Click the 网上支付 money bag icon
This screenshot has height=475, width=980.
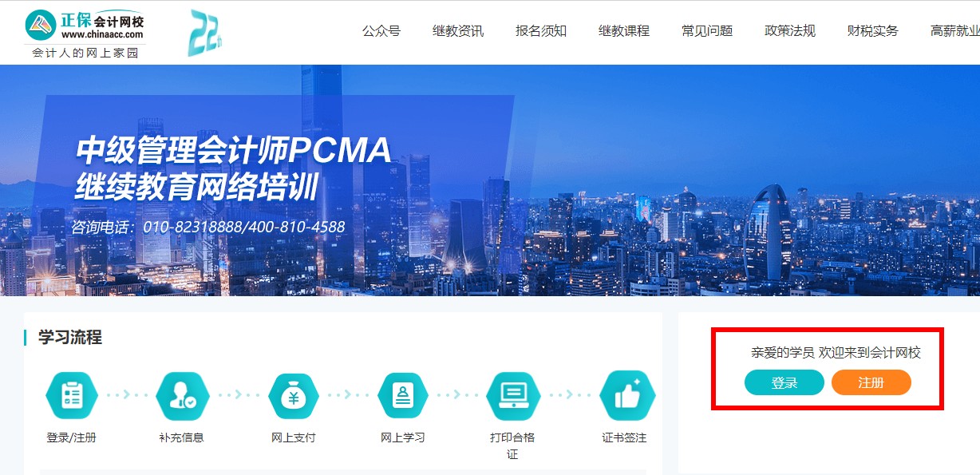pos(293,394)
